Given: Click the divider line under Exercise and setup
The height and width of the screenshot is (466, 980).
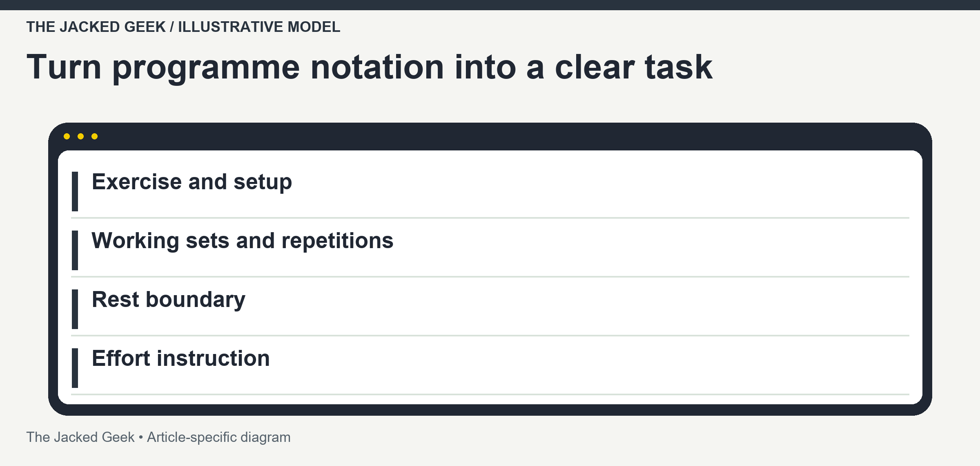Looking at the screenshot, I should point(490,218).
